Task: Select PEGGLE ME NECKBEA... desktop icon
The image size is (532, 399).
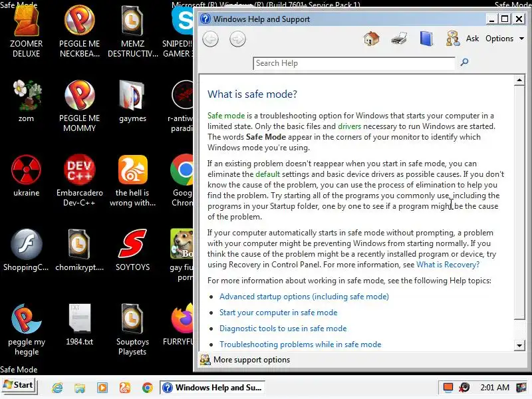Action: click(80, 31)
